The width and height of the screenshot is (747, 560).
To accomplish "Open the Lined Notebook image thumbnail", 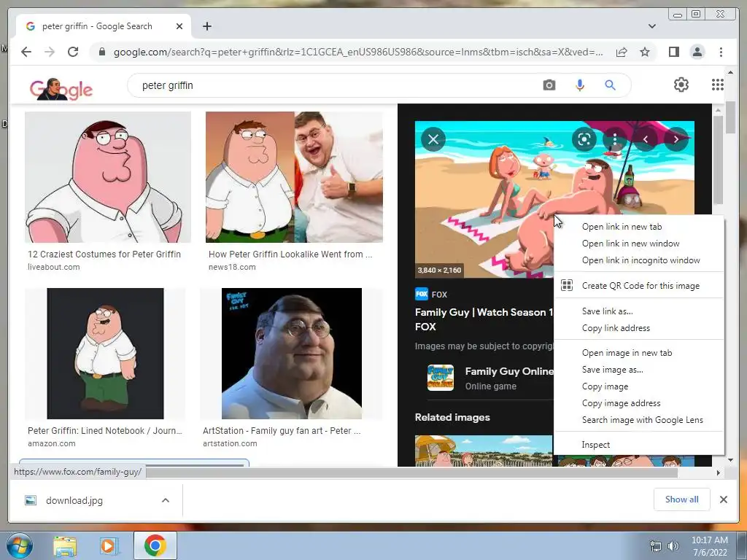I will pos(105,354).
